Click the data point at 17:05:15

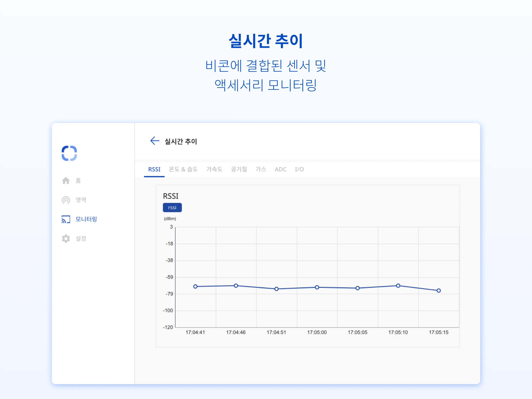439,291
